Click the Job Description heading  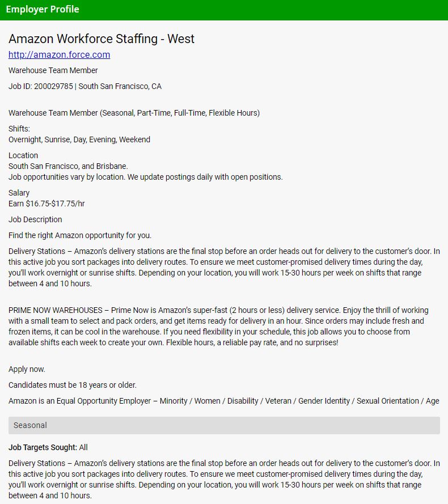click(35, 219)
